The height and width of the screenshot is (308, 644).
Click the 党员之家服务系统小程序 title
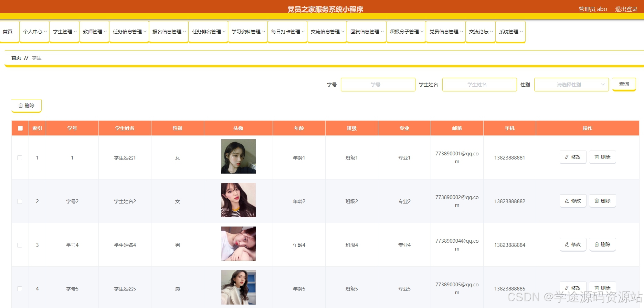[325, 9]
